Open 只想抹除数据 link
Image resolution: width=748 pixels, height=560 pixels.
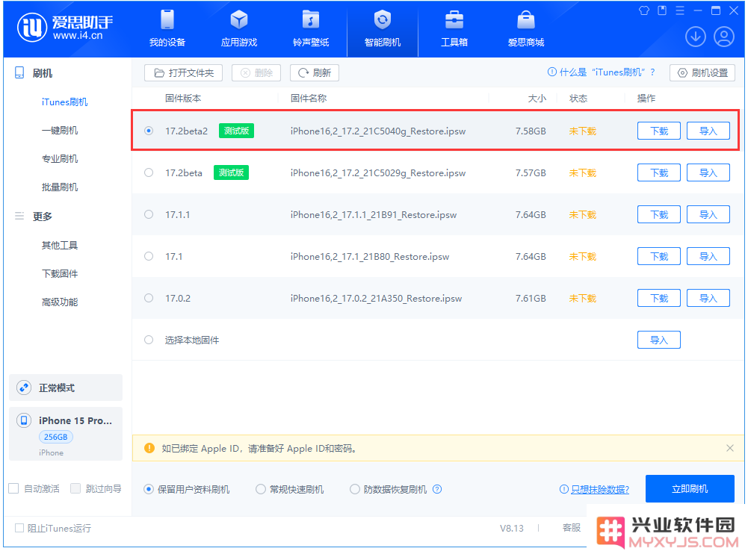pyautogui.click(x=600, y=490)
